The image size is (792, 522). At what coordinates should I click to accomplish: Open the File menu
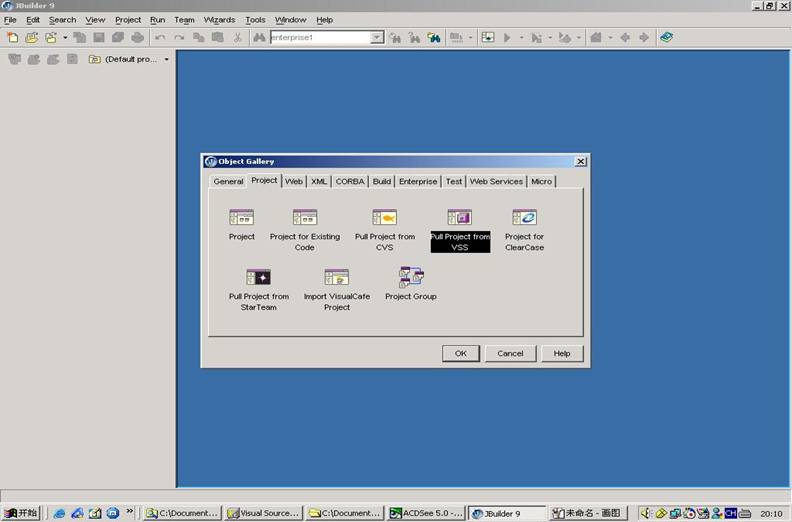pos(10,20)
